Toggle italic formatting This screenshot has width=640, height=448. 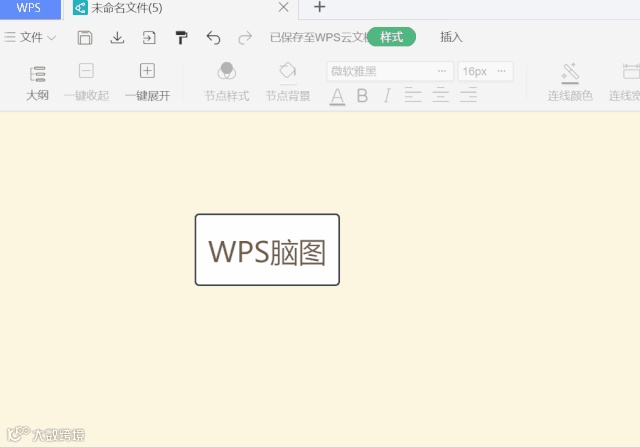387,96
